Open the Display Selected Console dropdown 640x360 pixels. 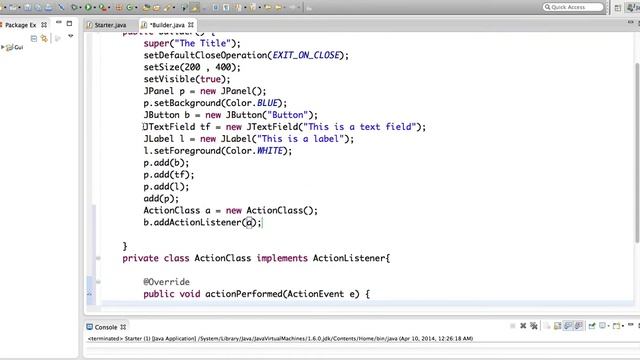coord(609,326)
